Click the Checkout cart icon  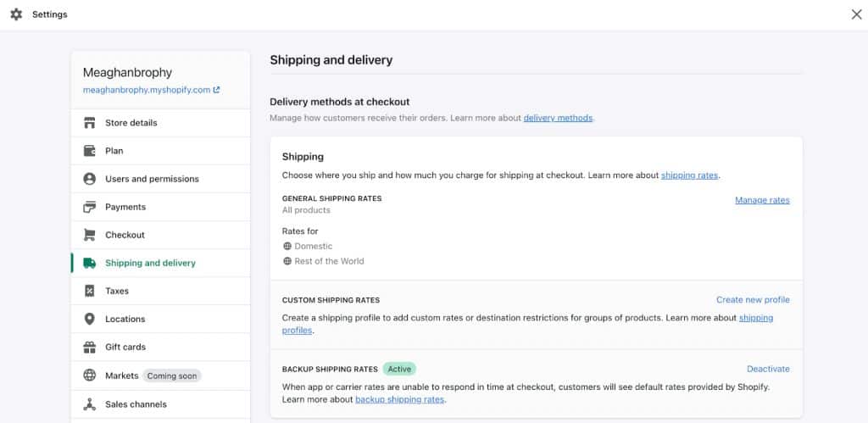click(x=89, y=235)
